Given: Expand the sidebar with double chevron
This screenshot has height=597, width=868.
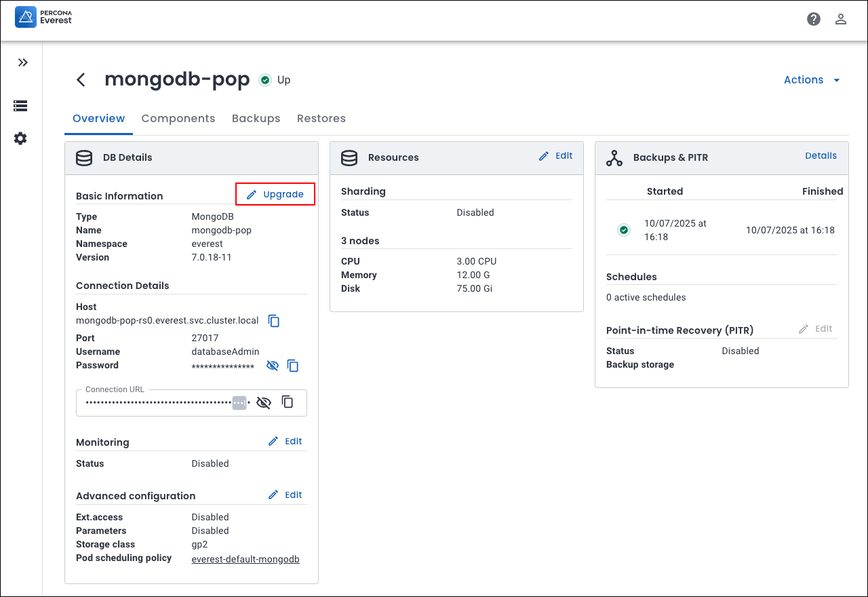Looking at the screenshot, I should coord(22,62).
